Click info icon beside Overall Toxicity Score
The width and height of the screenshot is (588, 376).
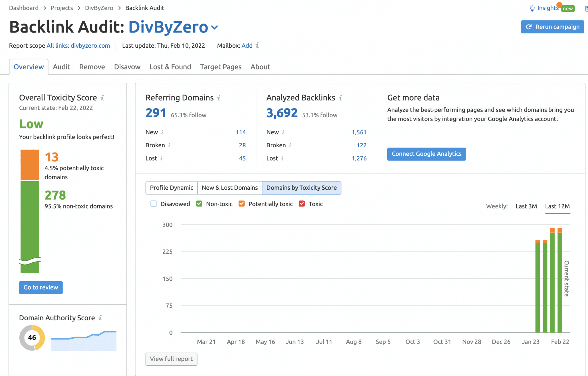pyautogui.click(x=102, y=98)
